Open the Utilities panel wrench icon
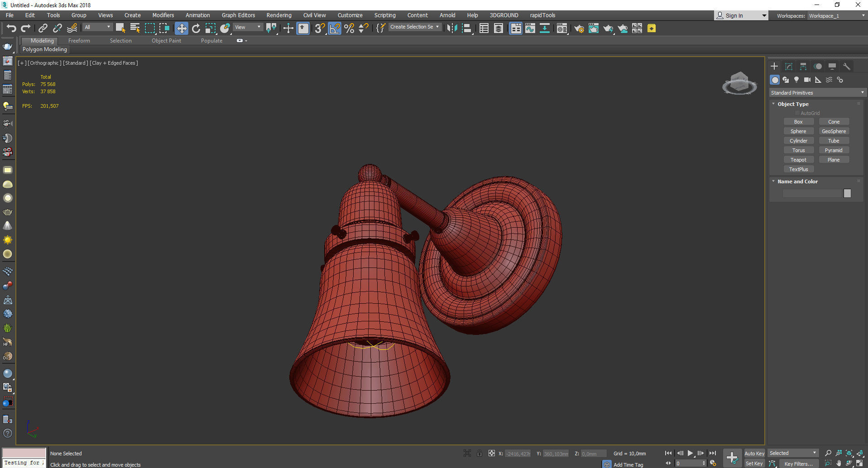Screen dimensions: 868x468 [847, 66]
